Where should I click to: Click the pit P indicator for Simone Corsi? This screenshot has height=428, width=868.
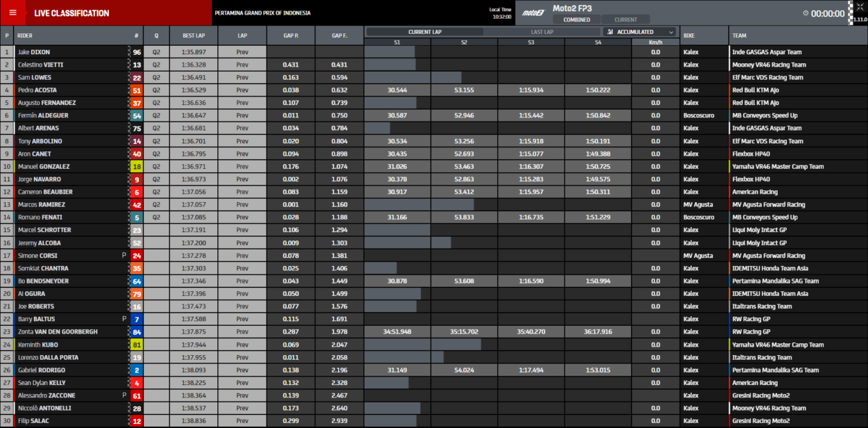point(124,256)
